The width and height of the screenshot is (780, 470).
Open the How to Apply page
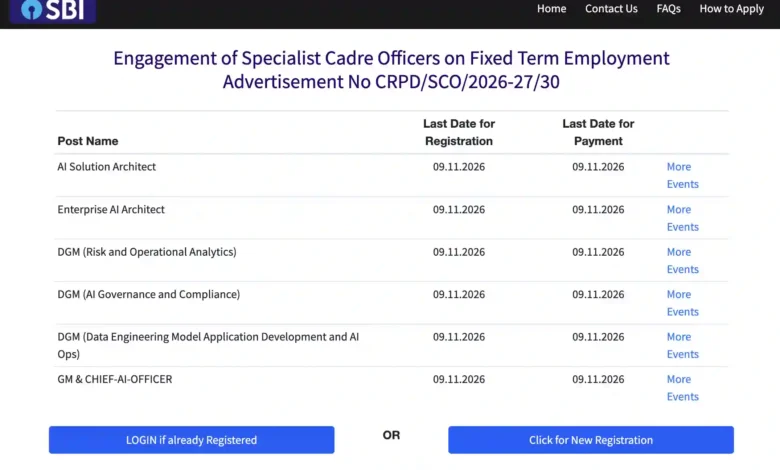click(731, 9)
